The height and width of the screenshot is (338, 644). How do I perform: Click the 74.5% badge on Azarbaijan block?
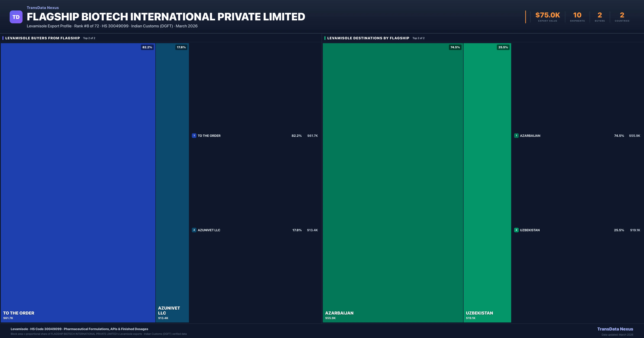(455, 47)
